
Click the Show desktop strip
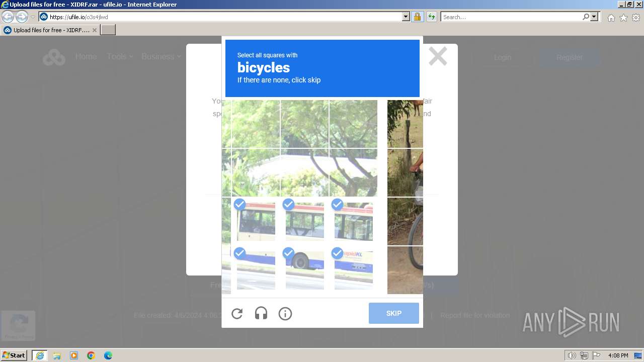[638, 355]
